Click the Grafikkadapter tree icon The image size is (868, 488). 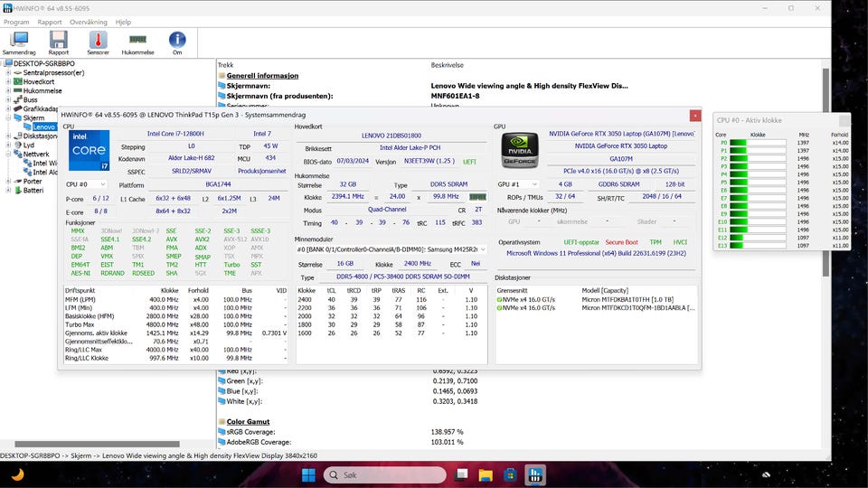point(18,108)
